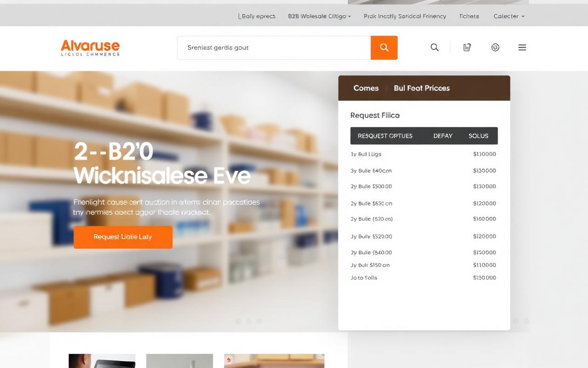
Task: Open the shopping cart icon
Action: (467, 47)
